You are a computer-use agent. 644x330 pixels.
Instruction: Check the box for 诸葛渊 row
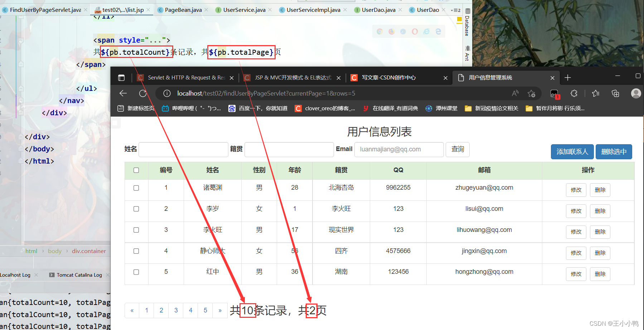tap(136, 188)
